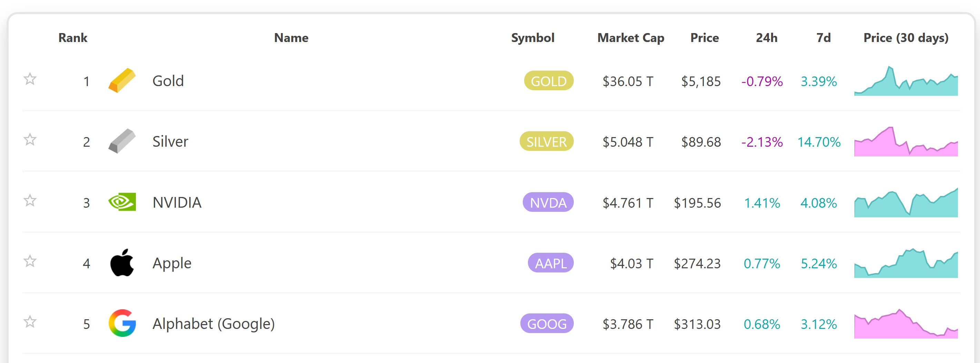Open the NVIDIA company link
The height and width of the screenshot is (363, 980).
(x=177, y=203)
